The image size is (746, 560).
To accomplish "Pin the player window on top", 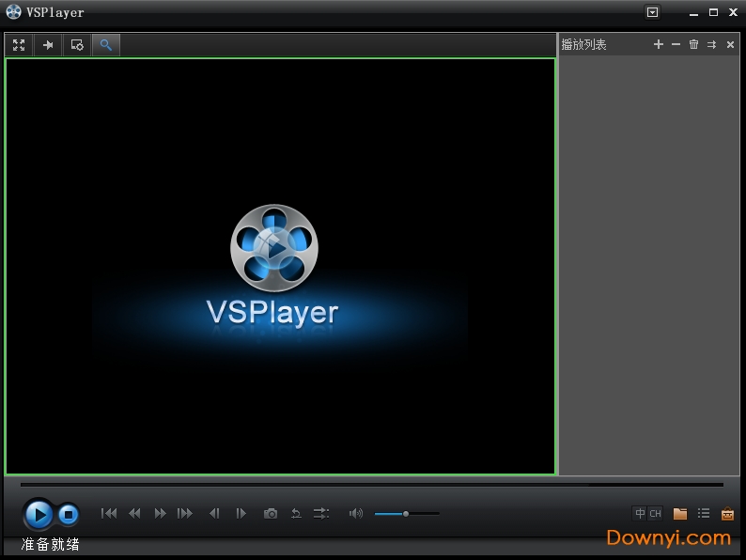I will [x=48, y=45].
